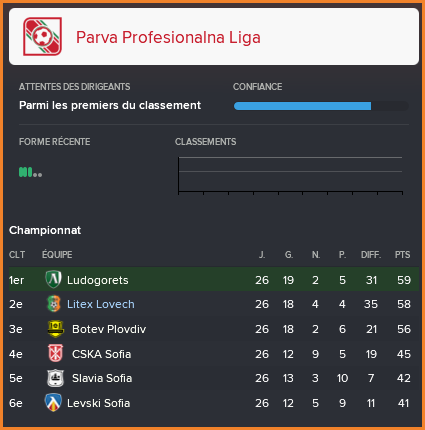The height and width of the screenshot is (430, 425).
Task: Click the Slavia Sofia club badge
Action: coord(55,378)
